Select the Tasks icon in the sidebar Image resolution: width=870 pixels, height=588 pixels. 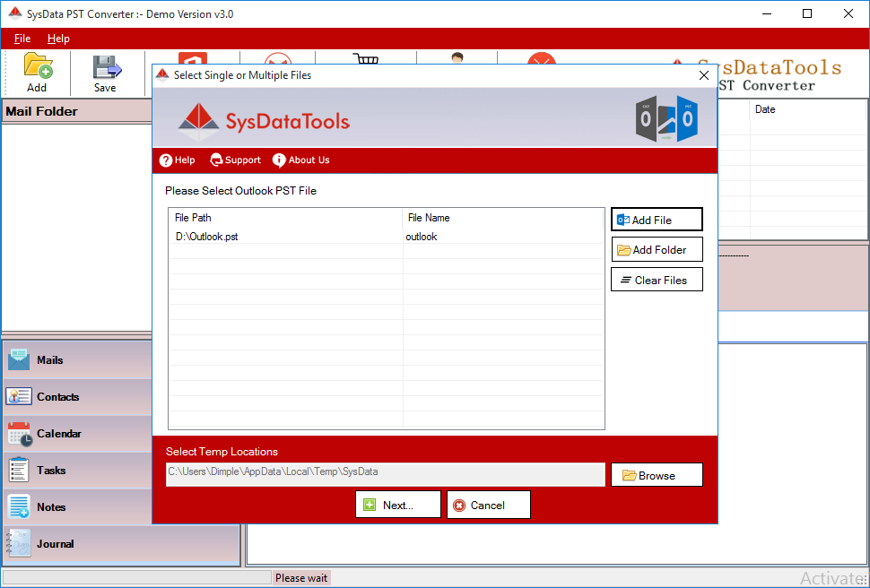pos(20,470)
